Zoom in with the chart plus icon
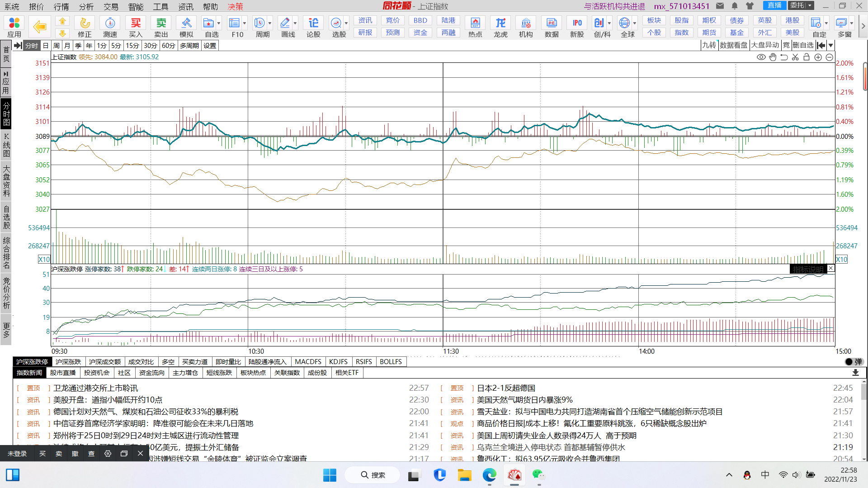This screenshot has height=488, width=868. click(x=818, y=57)
